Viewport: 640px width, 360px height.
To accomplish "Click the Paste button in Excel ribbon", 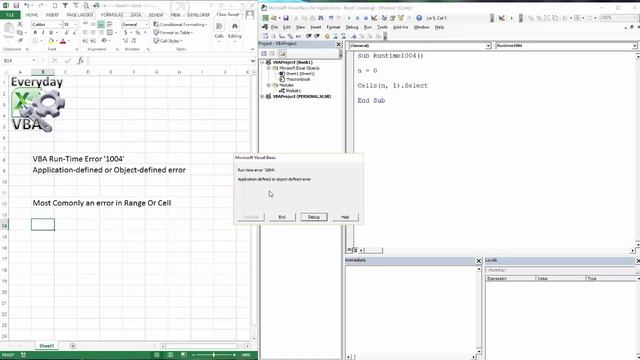I will [x=8, y=31].
